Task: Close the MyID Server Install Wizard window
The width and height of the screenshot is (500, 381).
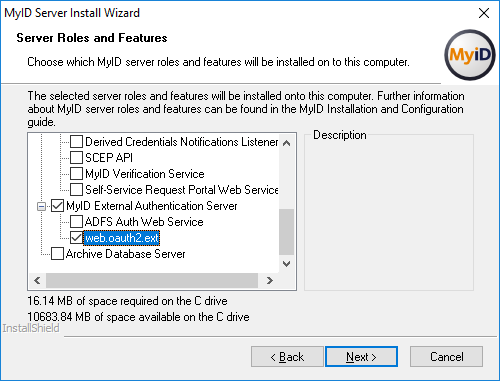Action: click(484, 13)
